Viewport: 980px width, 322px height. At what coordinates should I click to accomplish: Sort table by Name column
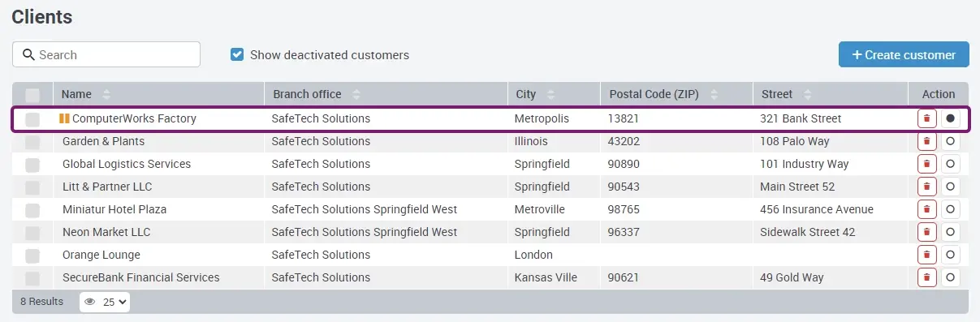point(106,94)
